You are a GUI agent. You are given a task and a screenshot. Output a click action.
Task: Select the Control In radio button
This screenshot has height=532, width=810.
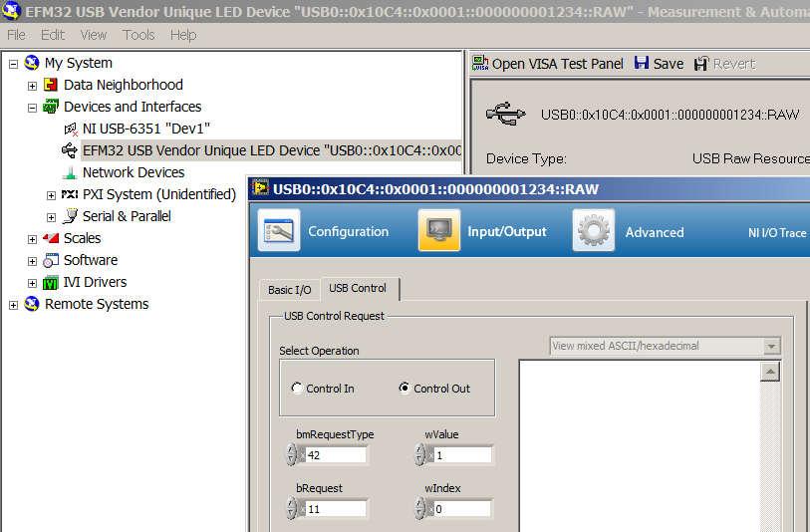[297, 388]
